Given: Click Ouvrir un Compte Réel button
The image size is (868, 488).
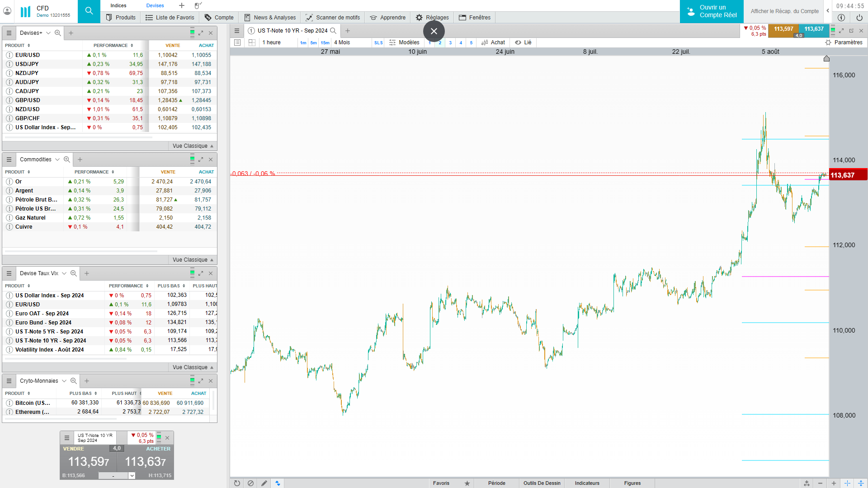Looking at the screenshot, I should coord(712,11).
